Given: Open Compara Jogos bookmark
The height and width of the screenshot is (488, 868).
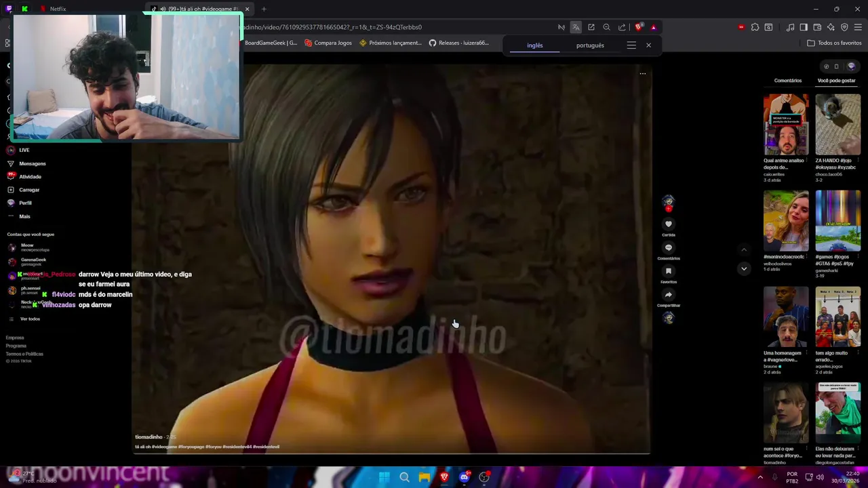Looking at the screenshot, I should (328, 43).
